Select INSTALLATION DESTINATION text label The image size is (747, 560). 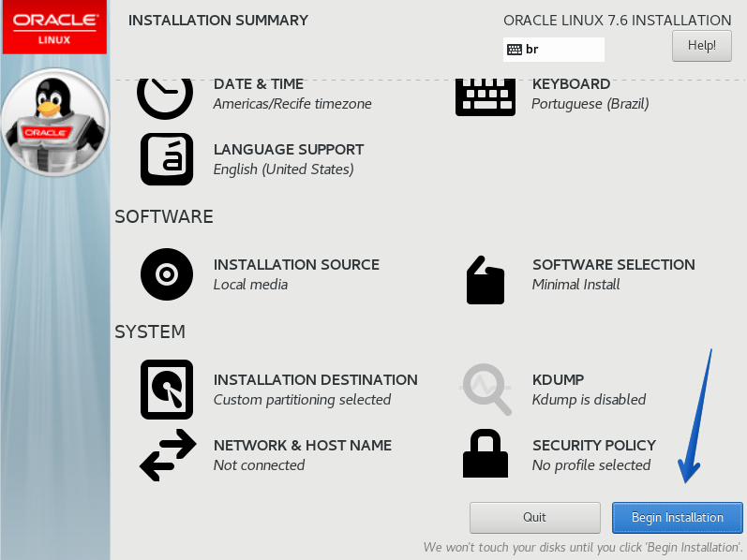pyautogui.click(x=315, y=380)
